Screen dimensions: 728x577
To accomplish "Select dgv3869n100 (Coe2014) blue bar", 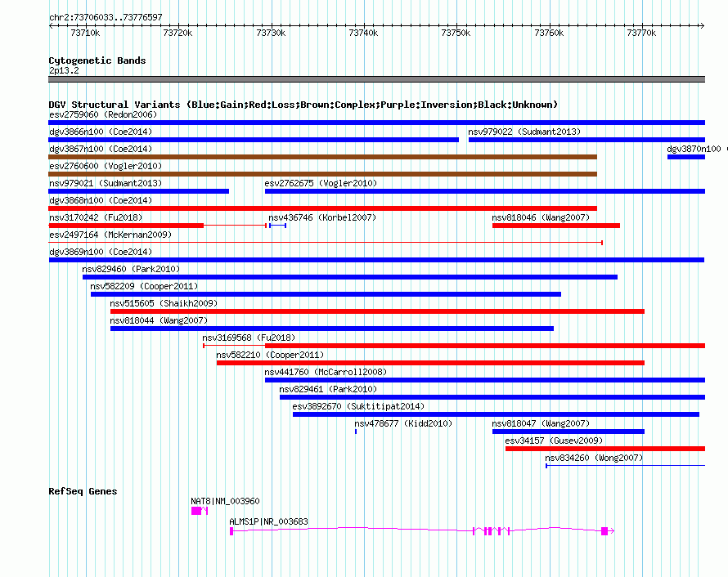I will point(376,260).
